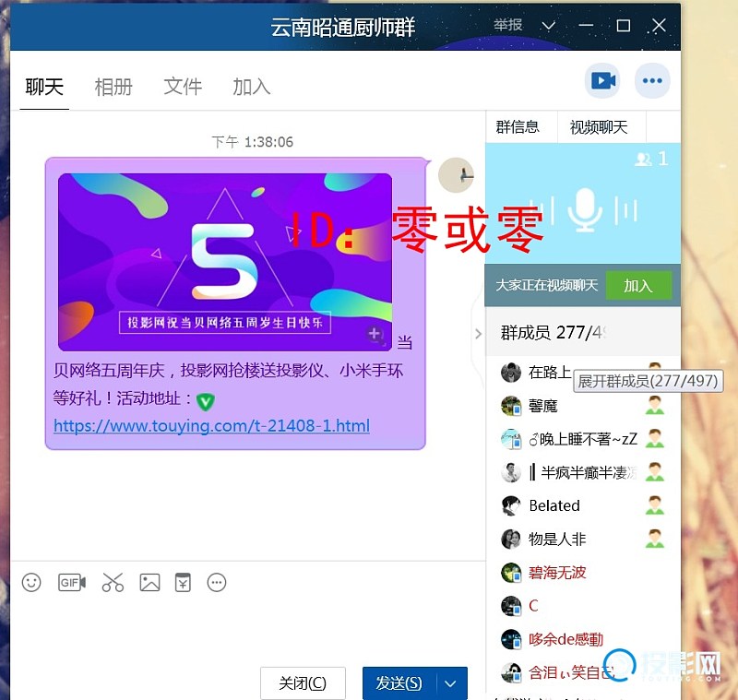738x700 pixels.
Task: Open the 文件 files tab
Action: click(183, 87)
